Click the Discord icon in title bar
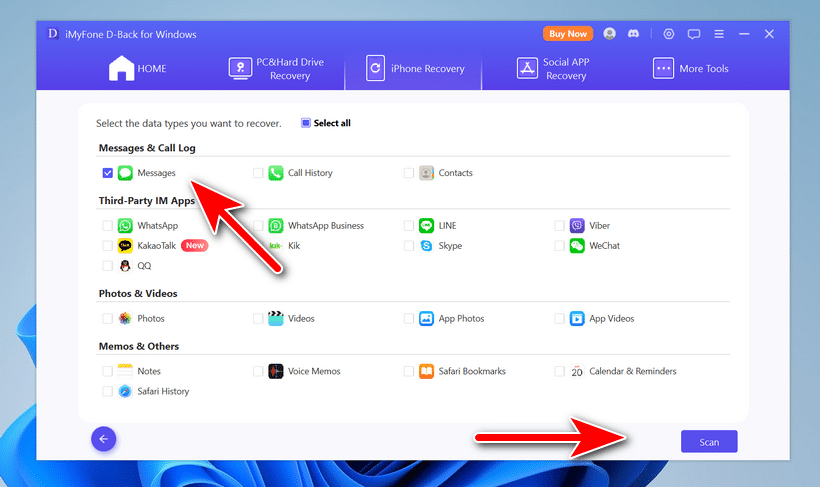This screenshot has height=487, width=820. (x=633, y=34)
